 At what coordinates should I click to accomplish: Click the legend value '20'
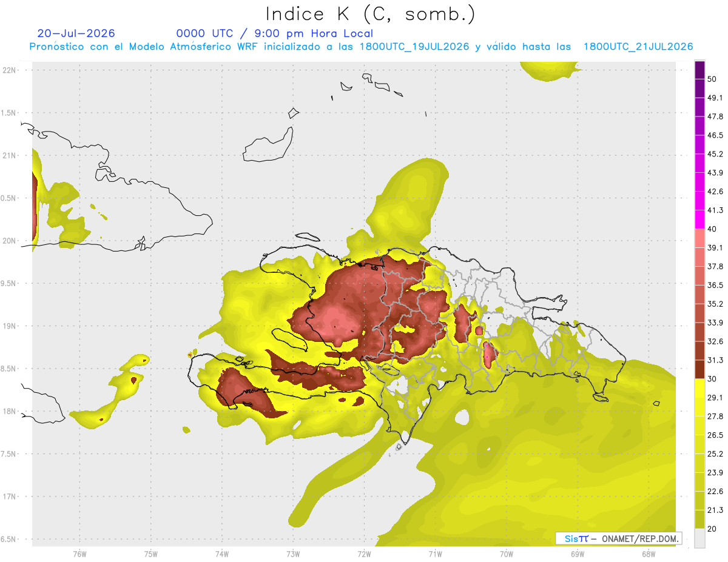click(x=712, y=529)
